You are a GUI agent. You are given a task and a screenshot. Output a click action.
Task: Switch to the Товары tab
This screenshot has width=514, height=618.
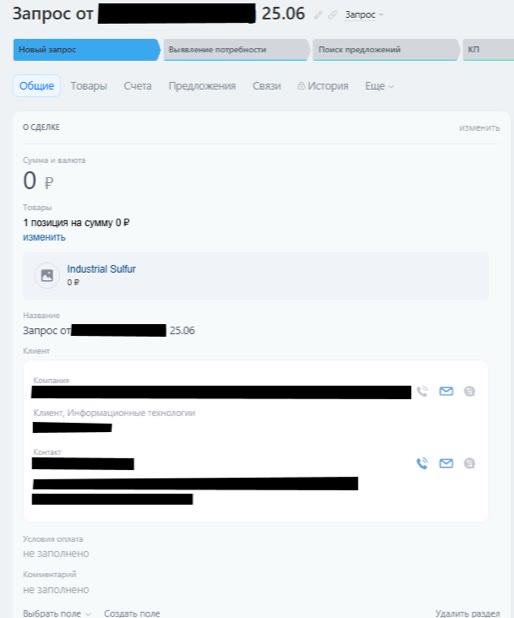click(89, 86)
